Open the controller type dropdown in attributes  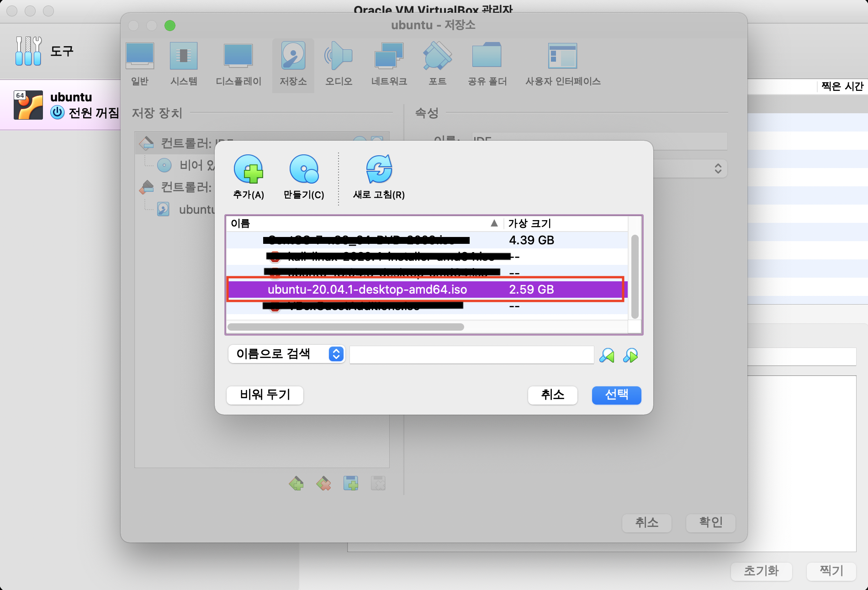coord(690,169)
